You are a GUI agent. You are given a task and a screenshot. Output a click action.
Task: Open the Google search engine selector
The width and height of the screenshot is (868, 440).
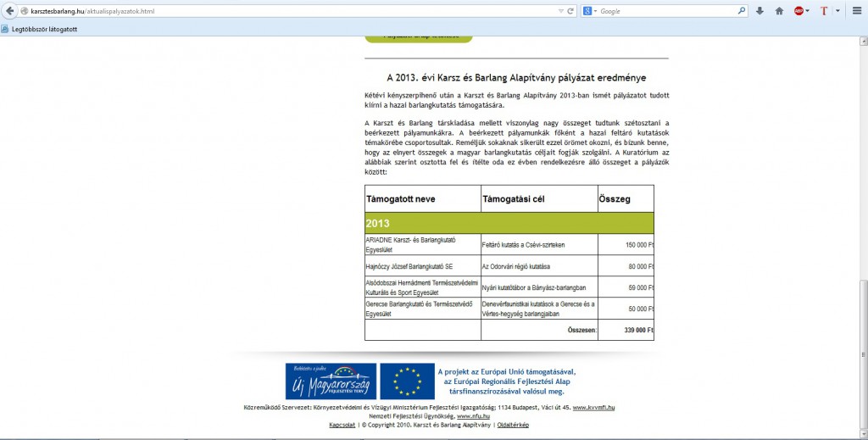click(x=589, y=11)
